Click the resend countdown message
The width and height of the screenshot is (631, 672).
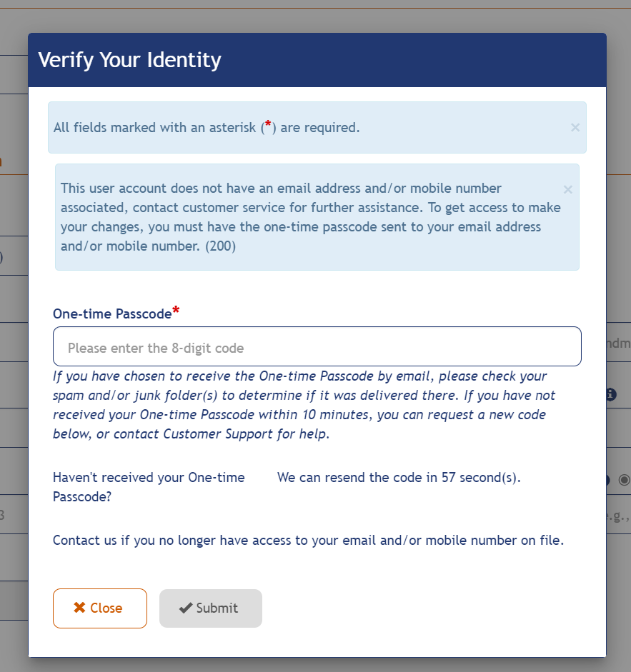tap(398, 477)
